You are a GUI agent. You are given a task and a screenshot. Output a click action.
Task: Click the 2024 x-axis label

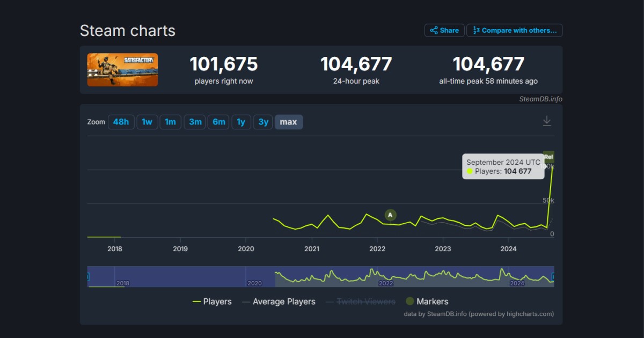508,248
